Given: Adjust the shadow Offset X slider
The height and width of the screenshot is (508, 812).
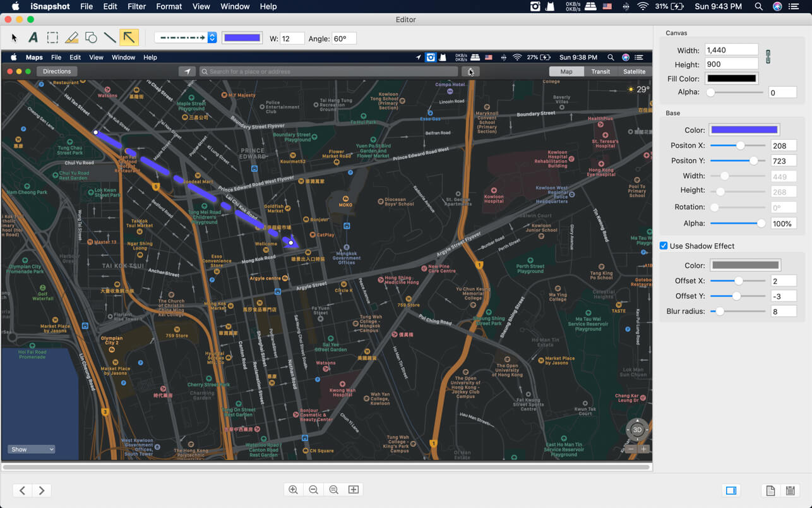Looking at the screenshot, I should (x=737, y=281).
